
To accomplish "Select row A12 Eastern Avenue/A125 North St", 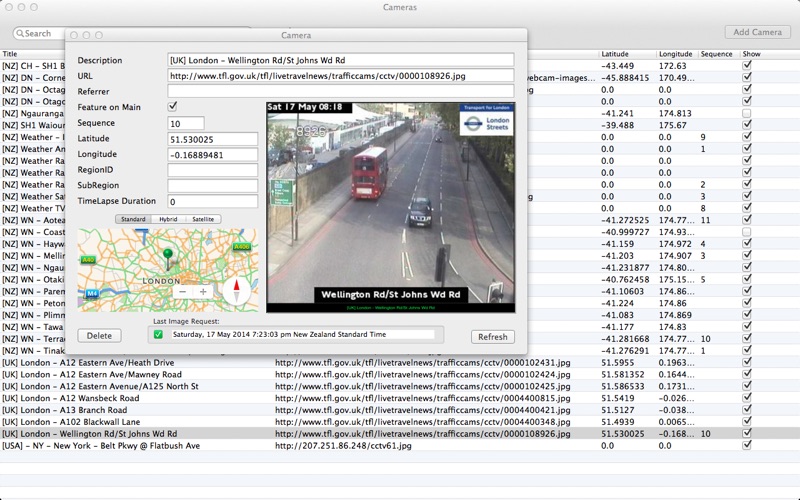I will pos(400,386).
